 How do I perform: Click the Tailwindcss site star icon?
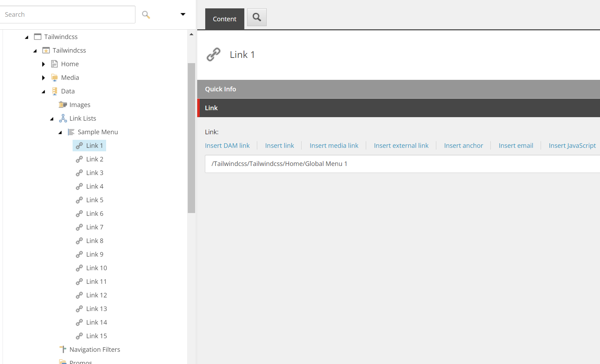click(x=46, y=50)
